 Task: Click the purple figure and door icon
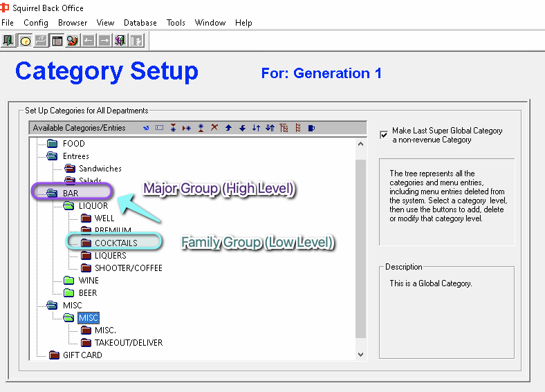tap(120, 41)
